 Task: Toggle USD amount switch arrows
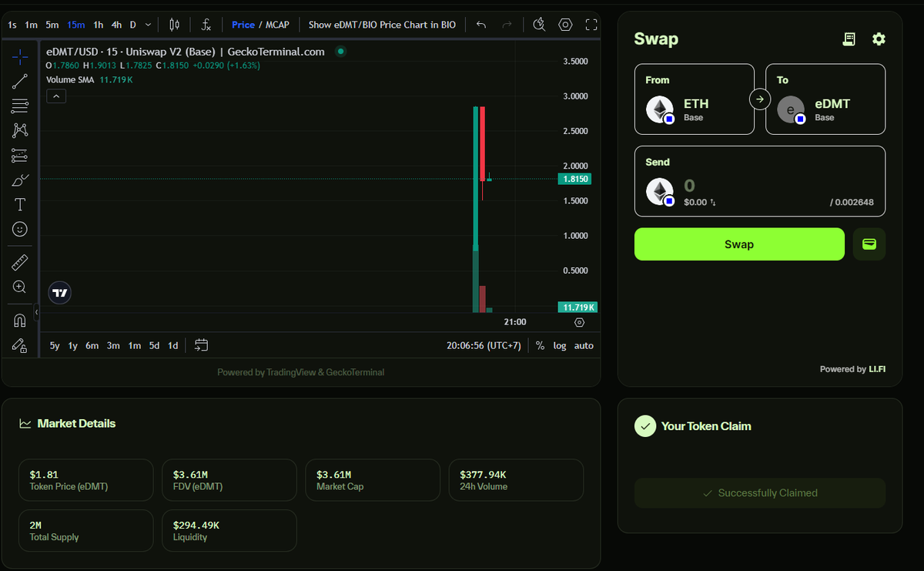pos(713,202)
